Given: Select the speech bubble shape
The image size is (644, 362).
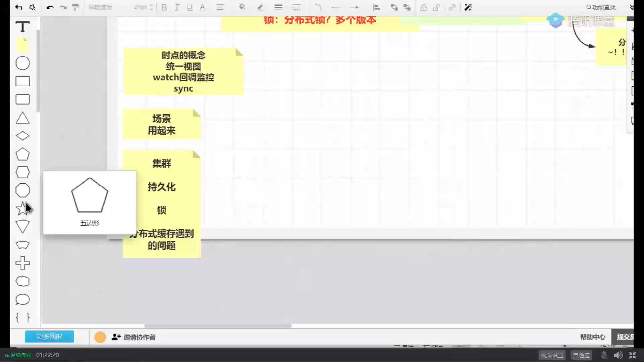Looking at the screenshot, I should (x=22, y=299).
